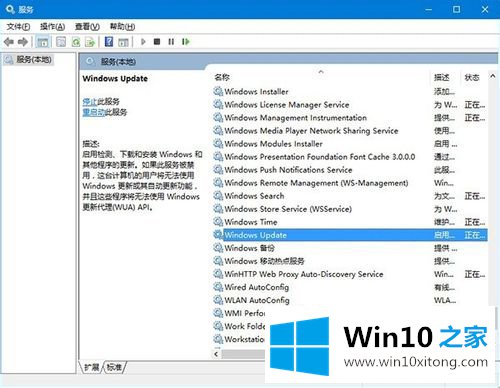Toggle the action pane toolbar icon
500x388 pixels.
[123, 42]
